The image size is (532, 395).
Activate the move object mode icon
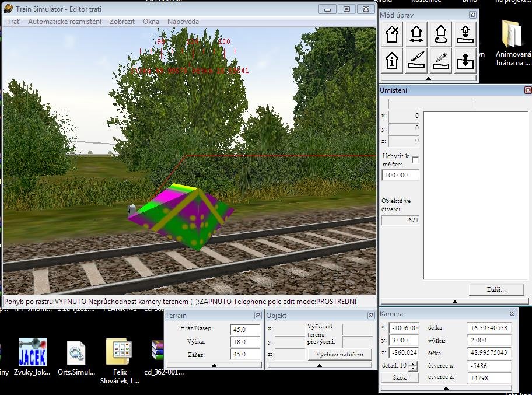pos(416,34)
